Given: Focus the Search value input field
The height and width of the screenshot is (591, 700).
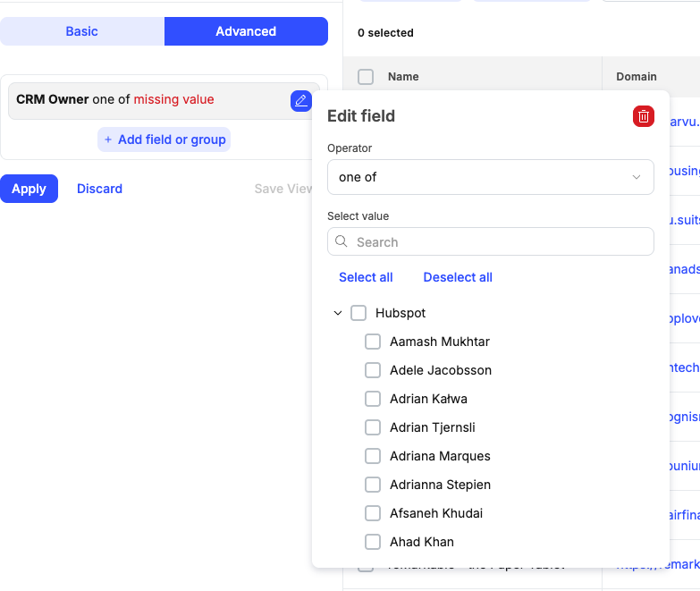Looking at the screenshot, I should click(499, 242).
